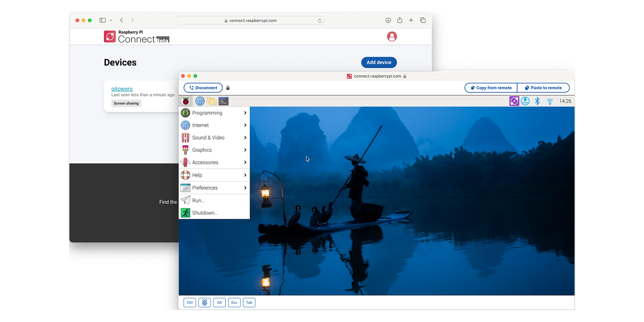Show Safari tab overview icon

(423, 20)
